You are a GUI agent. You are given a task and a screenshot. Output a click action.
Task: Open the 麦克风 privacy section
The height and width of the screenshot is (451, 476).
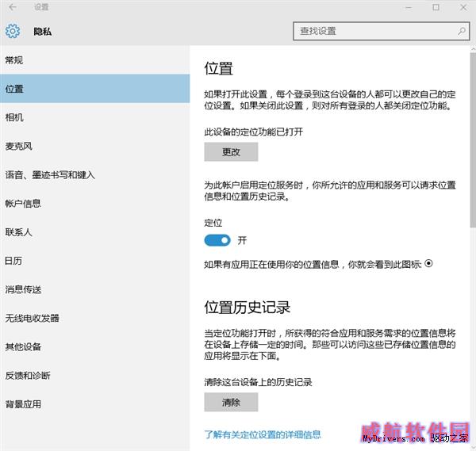click(94, 146)
